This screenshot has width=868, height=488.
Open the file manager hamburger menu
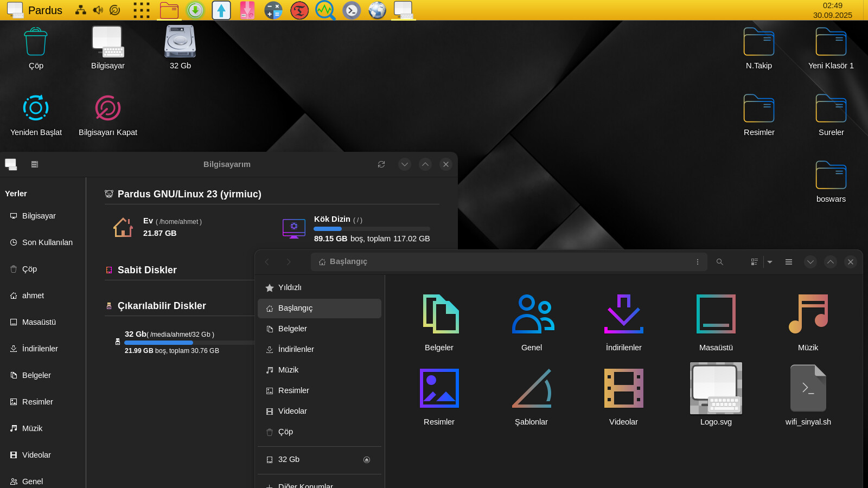pyautogui.click(x=789, y=262)
